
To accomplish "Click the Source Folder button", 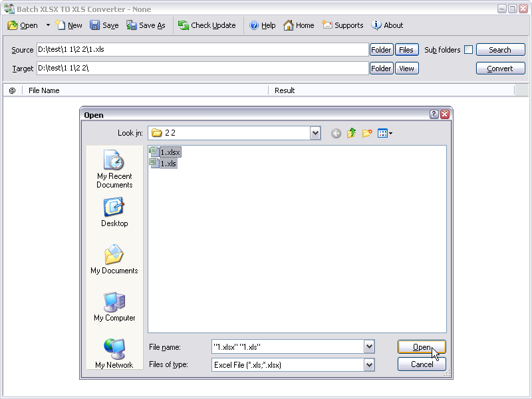I will 381,50.
